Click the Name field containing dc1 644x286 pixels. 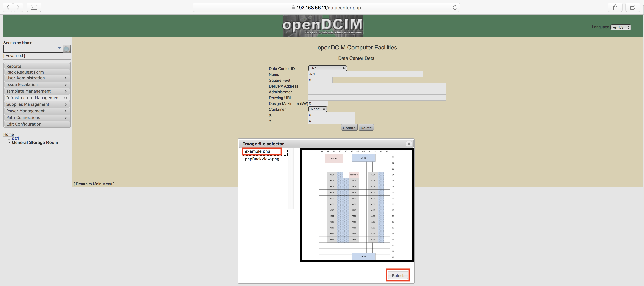[366, 75]
